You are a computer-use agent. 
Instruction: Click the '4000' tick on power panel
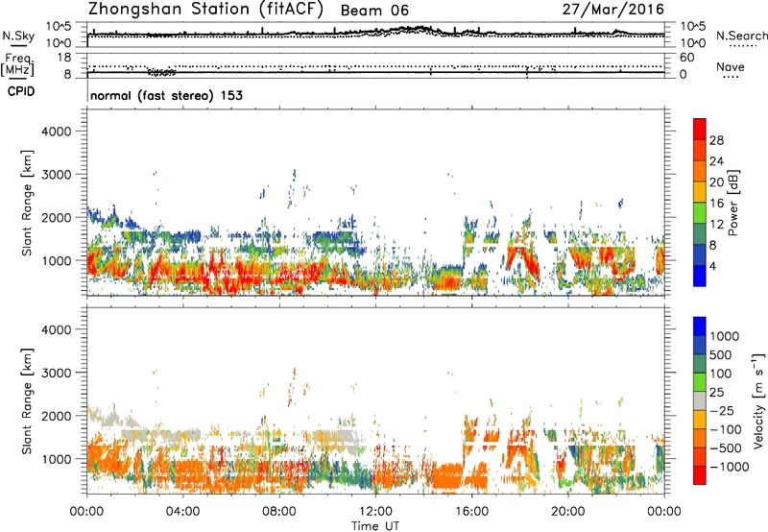(x=57, y=132)
